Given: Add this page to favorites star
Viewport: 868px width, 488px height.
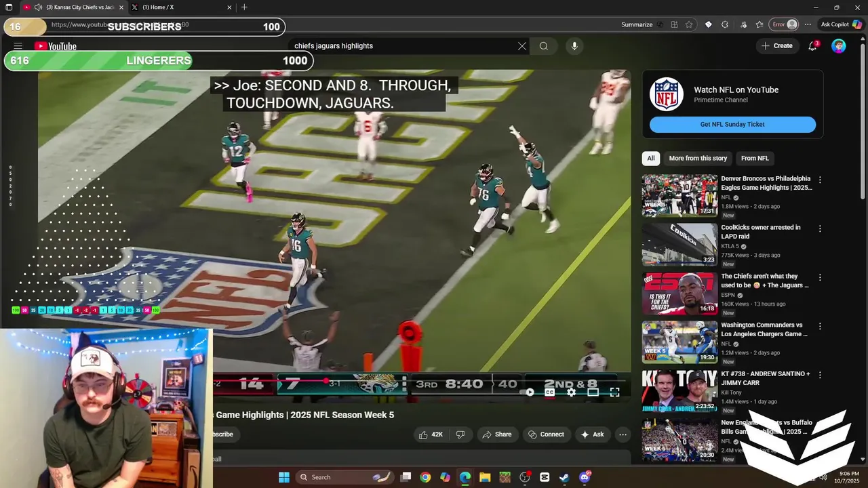Looking at the screenshot, I should click(x=689, y=24).
